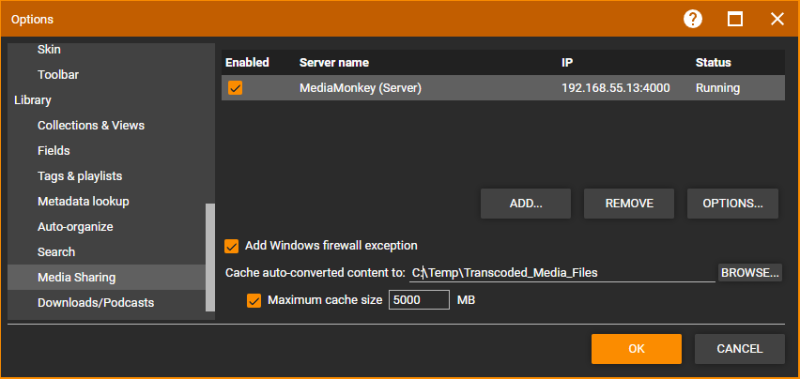The width and height of the screenshot is (800, 379).
Task: Open Downloads/Podcasts settings page
Action: click(95, 302)
